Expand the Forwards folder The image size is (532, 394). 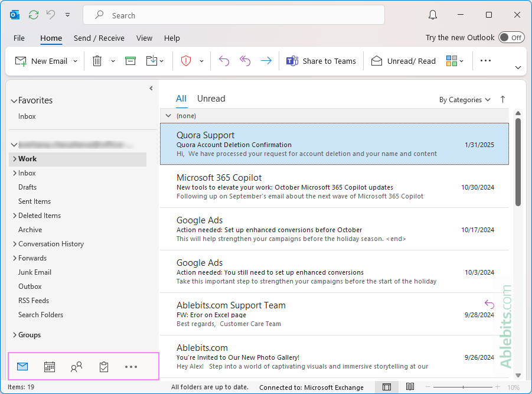pyautogui.click(x=15, y=258)
